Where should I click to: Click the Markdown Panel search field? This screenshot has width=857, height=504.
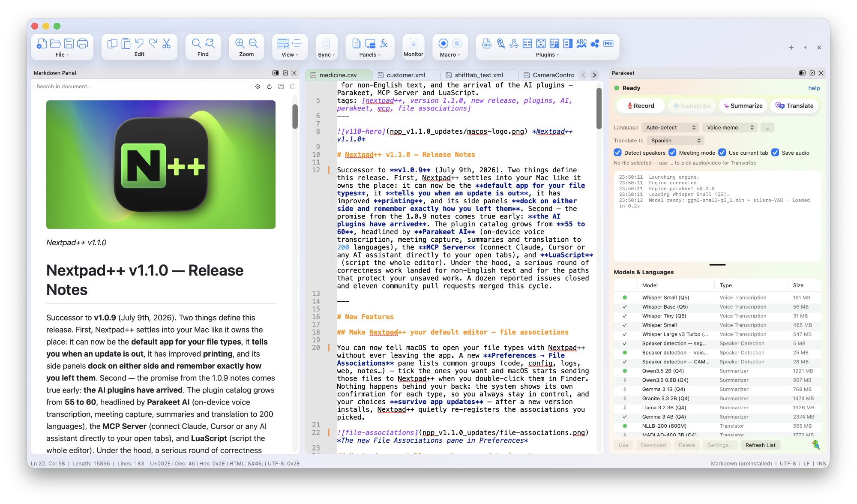[x=142, y=87]
